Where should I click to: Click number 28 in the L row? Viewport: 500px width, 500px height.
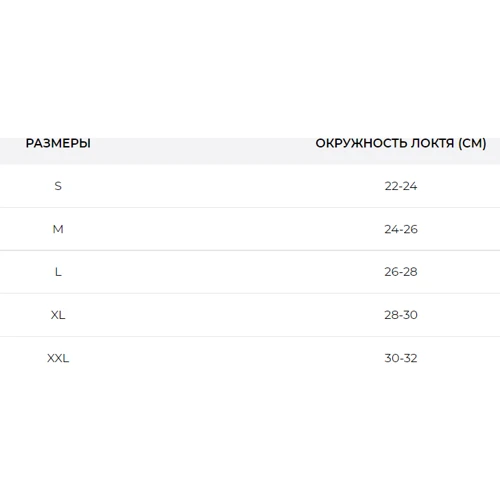410,272
